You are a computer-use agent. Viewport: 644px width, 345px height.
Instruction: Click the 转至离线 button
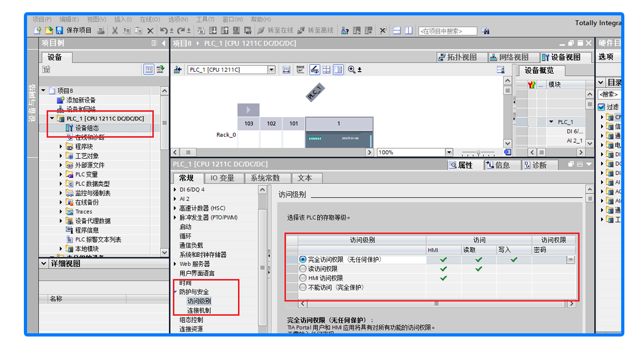[x=316, y=30]
